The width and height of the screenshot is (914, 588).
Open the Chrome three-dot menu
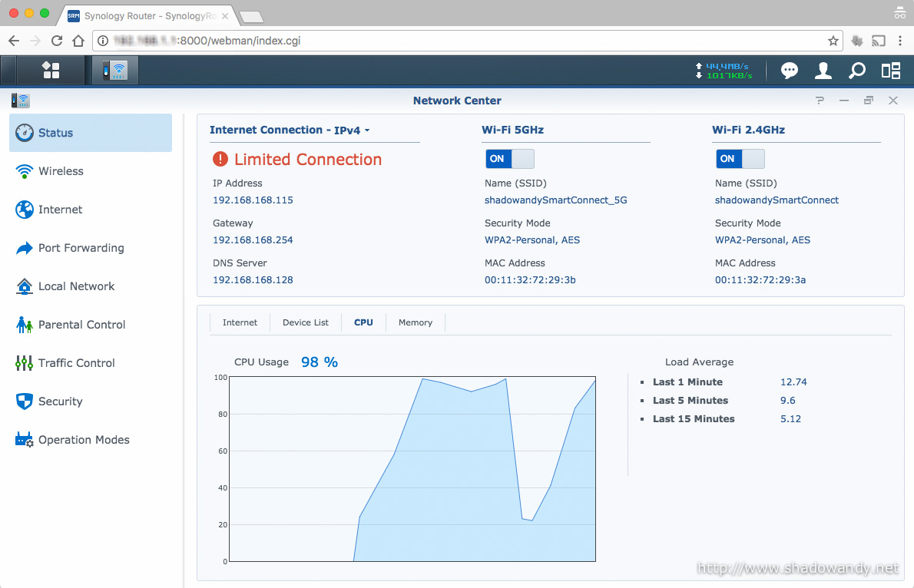click(x=899, y=41)
